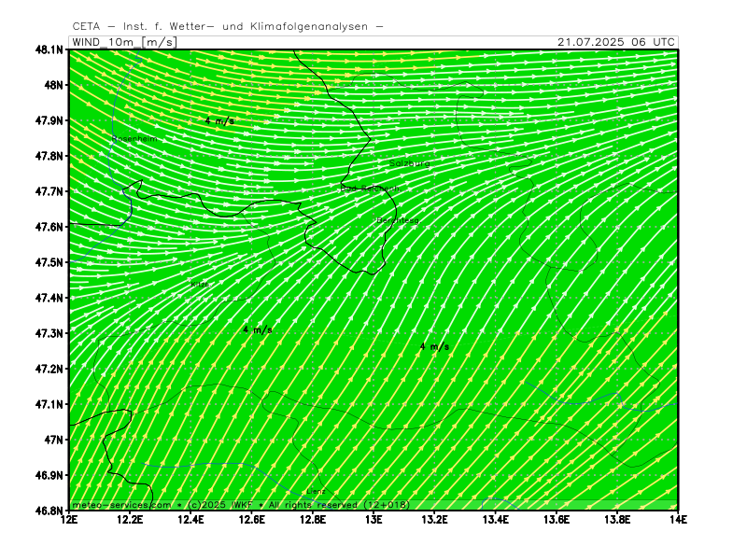This screenshot has width=747, height=560.
Task: Click the "21.07.2025 06 UTC" timestamp
Action: pos(616,42)
